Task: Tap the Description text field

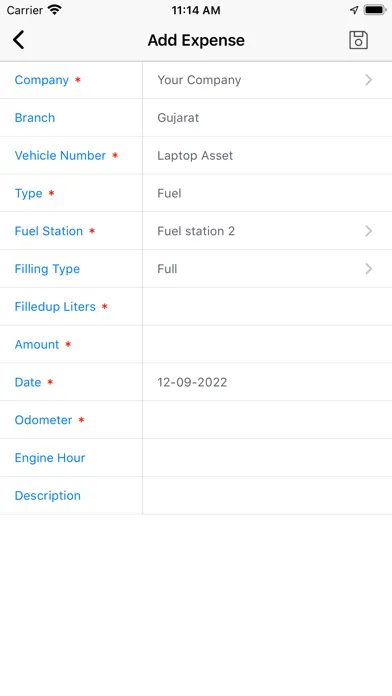Action: pos(267,495)
